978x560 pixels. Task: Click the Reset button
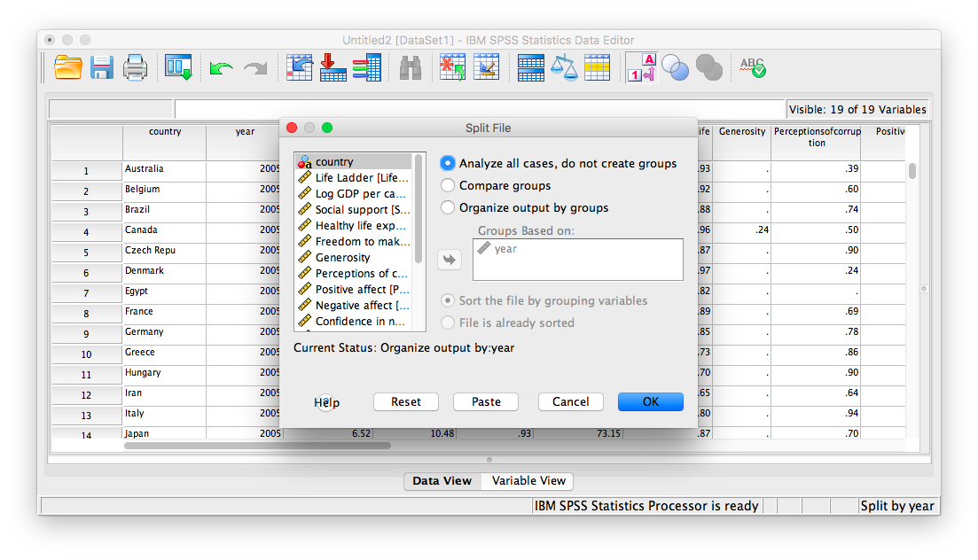[x=406, y=401]
